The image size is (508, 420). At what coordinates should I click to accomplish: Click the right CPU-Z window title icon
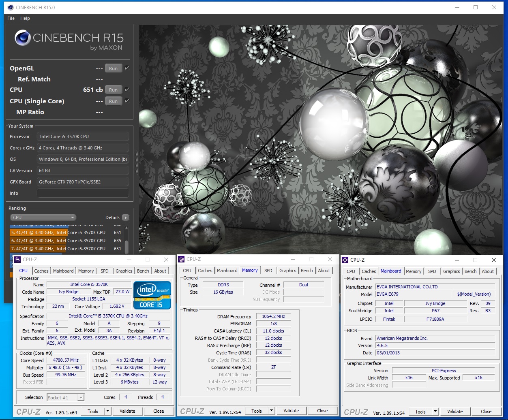[x=345, y=260]
